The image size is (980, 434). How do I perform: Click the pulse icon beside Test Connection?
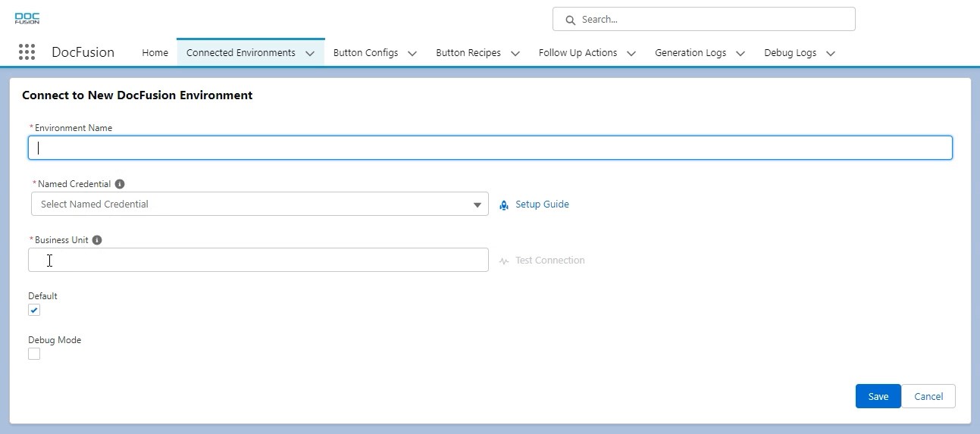504,261
